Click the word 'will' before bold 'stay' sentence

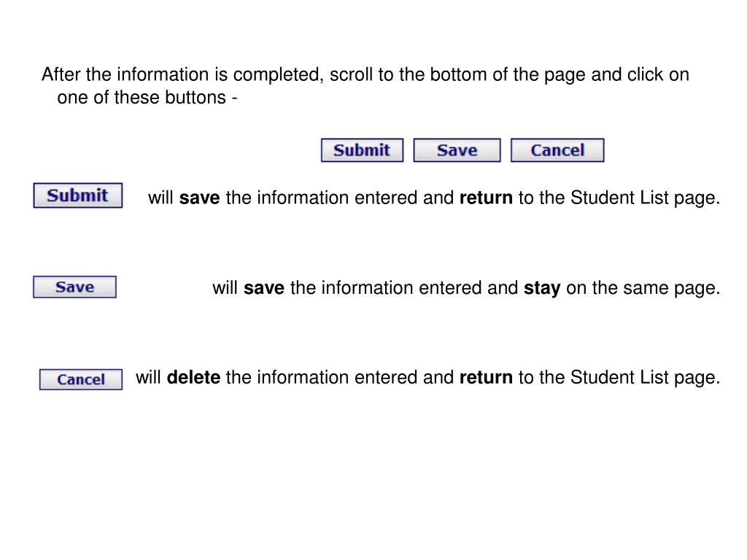[x=225, y=289]
